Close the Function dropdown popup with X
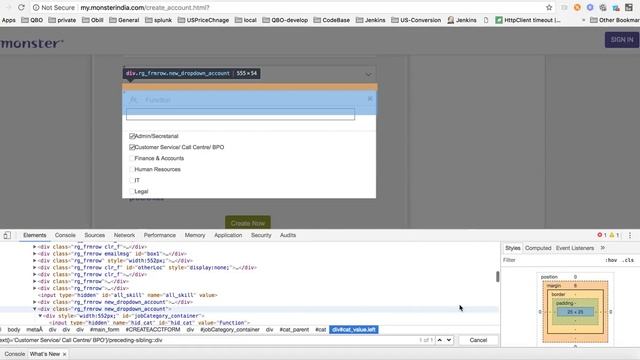The height and width of the screenshot is (360, 640). tap(370, 99)
